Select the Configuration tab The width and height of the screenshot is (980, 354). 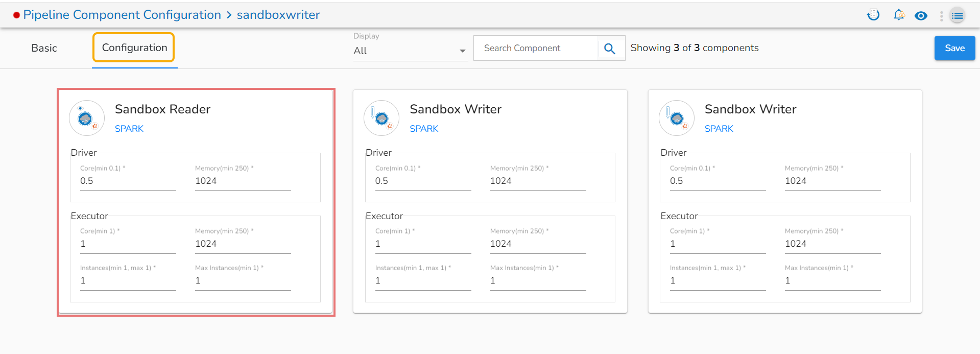tap(134, 48)
